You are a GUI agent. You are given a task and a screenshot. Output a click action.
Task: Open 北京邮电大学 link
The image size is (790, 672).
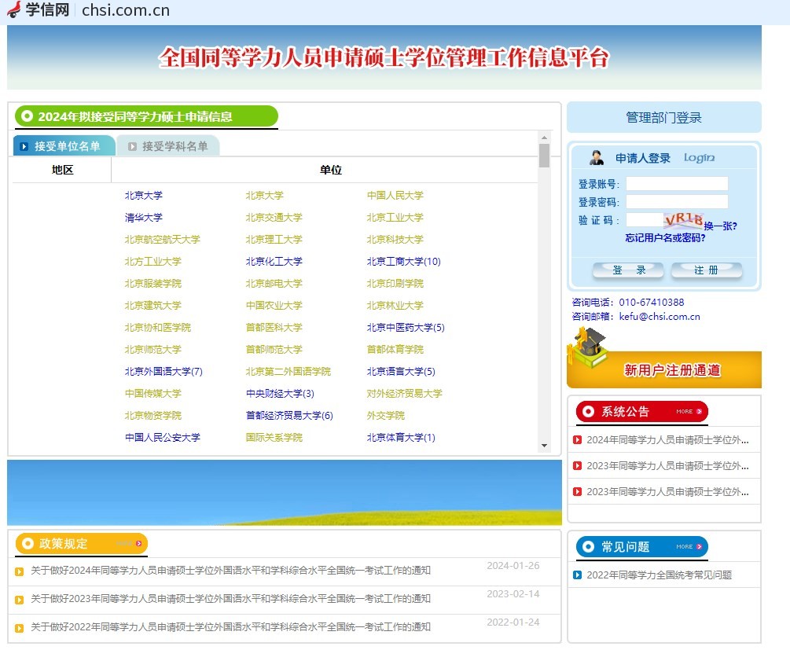[274, 283]
